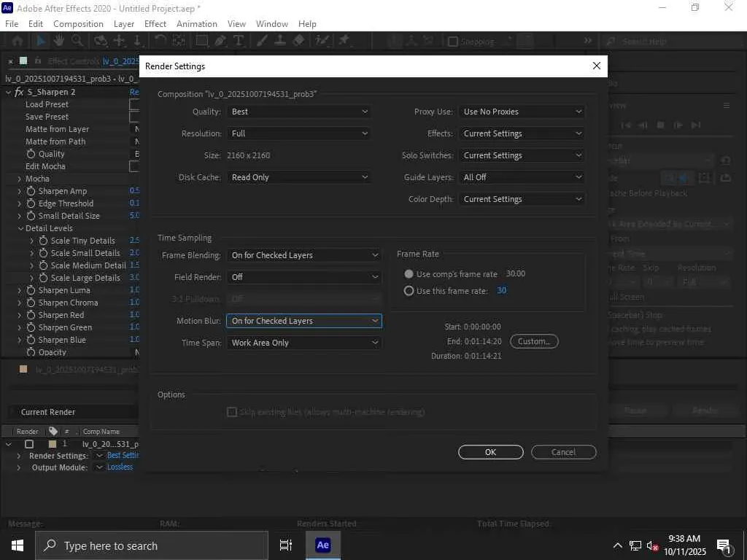Select the Rectangle shape tool
The height and width of the screenshot is (560, 747).
(x=202, y=41)
